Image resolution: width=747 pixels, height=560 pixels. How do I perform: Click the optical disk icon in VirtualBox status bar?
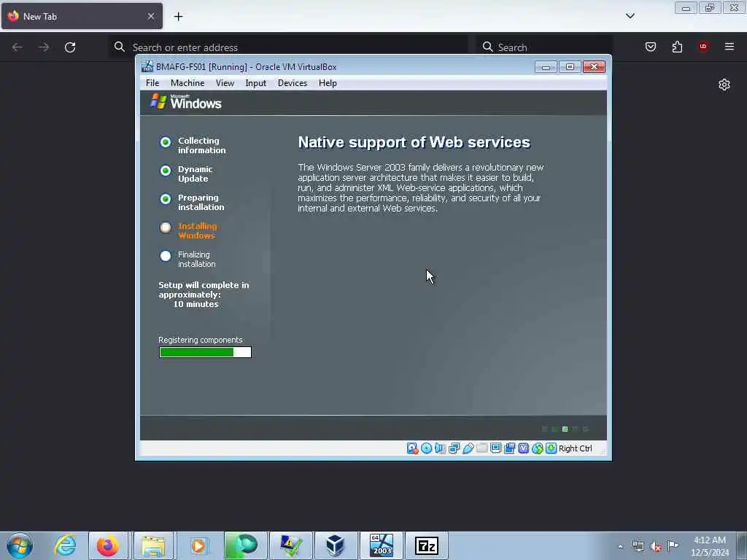[426, 448]
